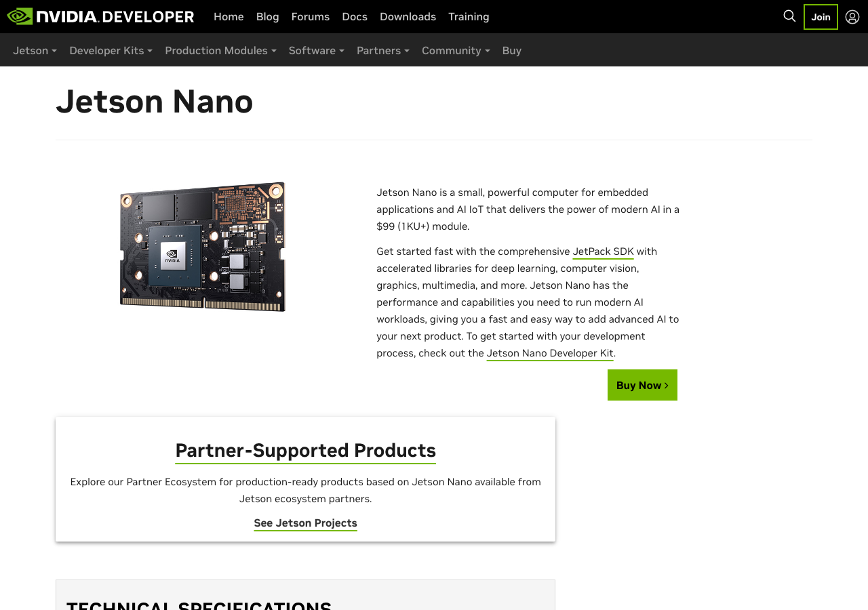Viewport: 868px width, 610px height.
Task: Open the Blog link in top navigation
Action: pyautogui.click(x=267, y=16)
